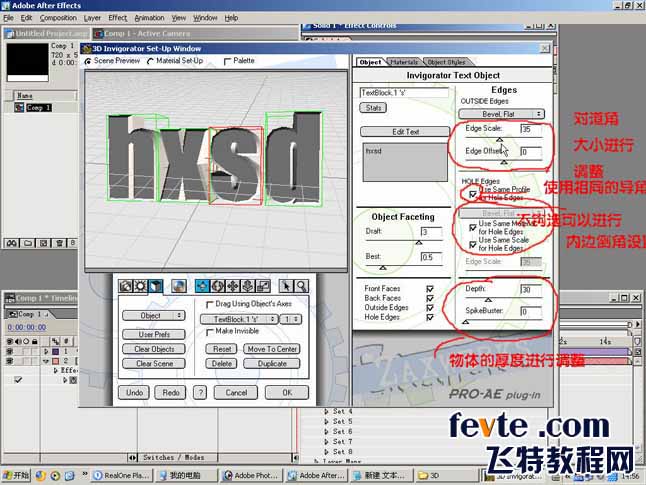
Task: Click the binoculars find icon in Project window
Action: tap(12, 243)
